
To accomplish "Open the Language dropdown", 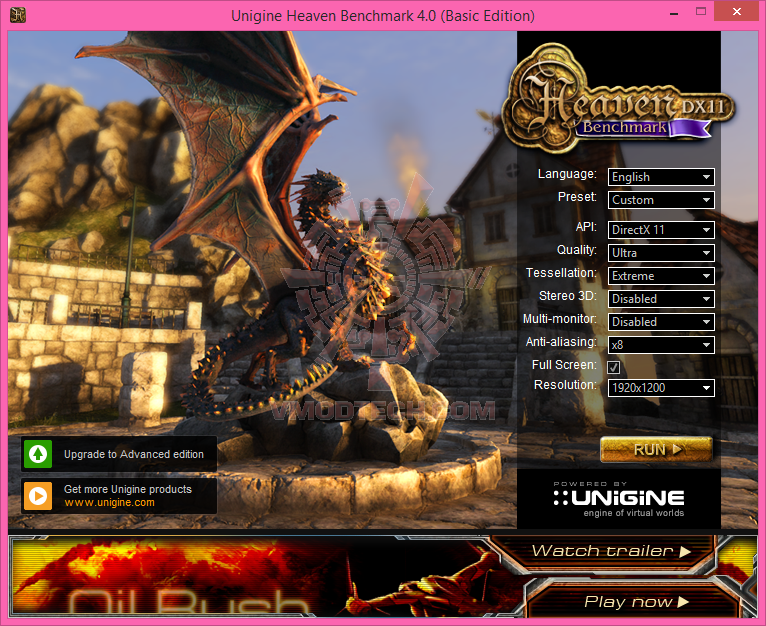I will [661, 177].
